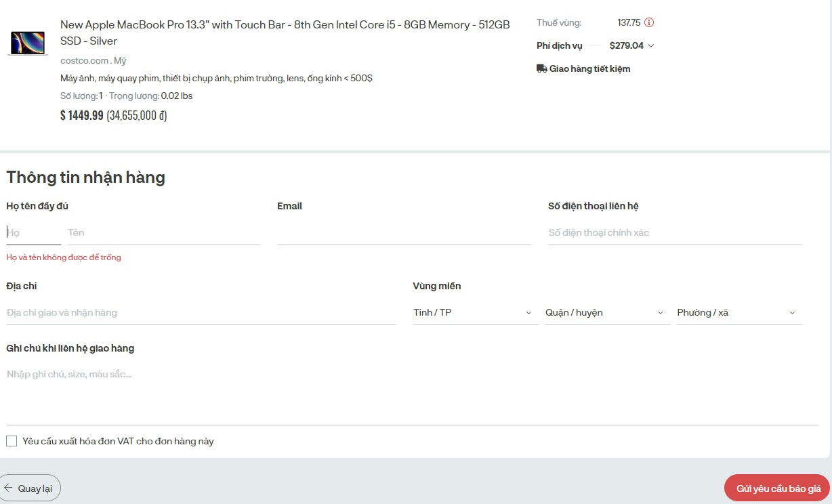
Task: Enable the VAT invoice request checkbox
Action: (12, 441)
